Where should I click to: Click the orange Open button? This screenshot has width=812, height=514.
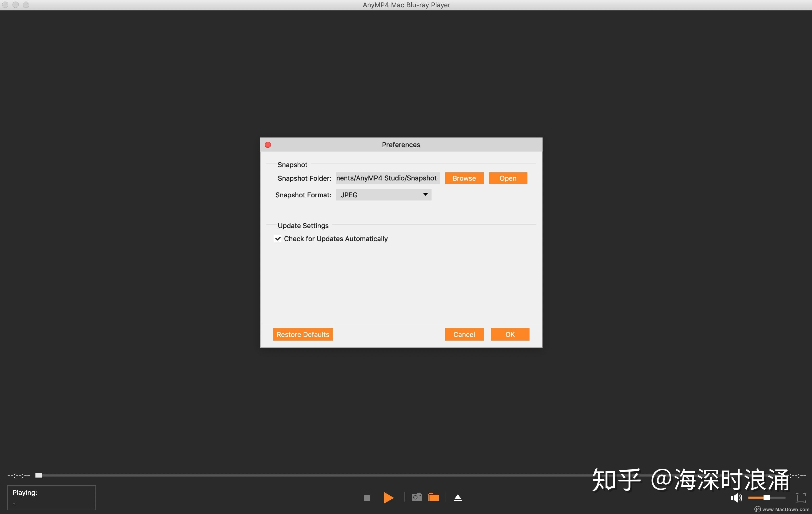[x=508, y=178]
